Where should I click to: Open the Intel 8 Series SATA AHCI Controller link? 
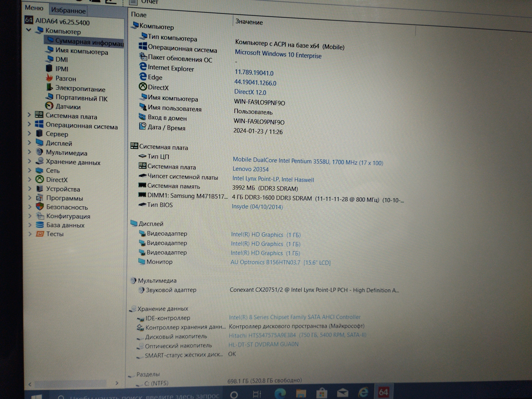pyautogui.click(x=295, y=317)
